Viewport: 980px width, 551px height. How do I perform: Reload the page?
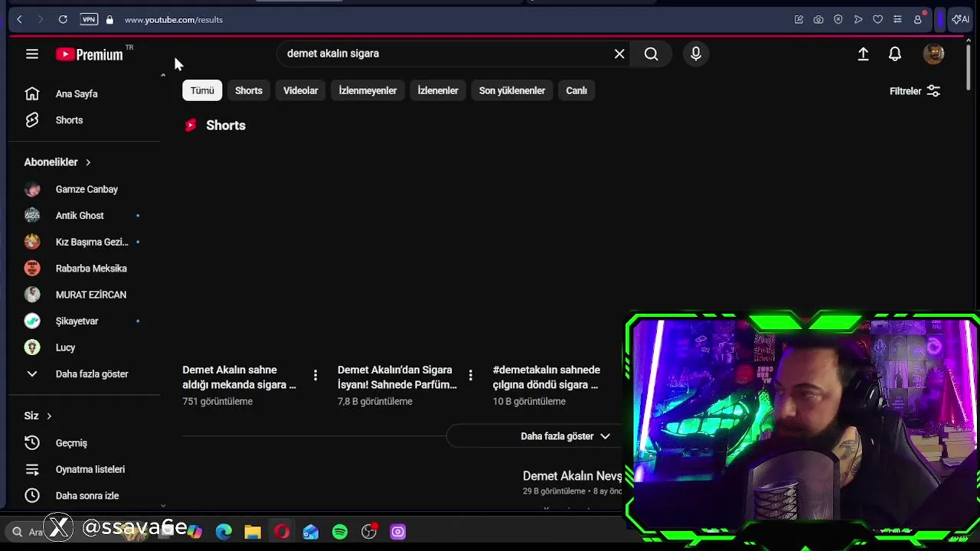click(63, 19)
